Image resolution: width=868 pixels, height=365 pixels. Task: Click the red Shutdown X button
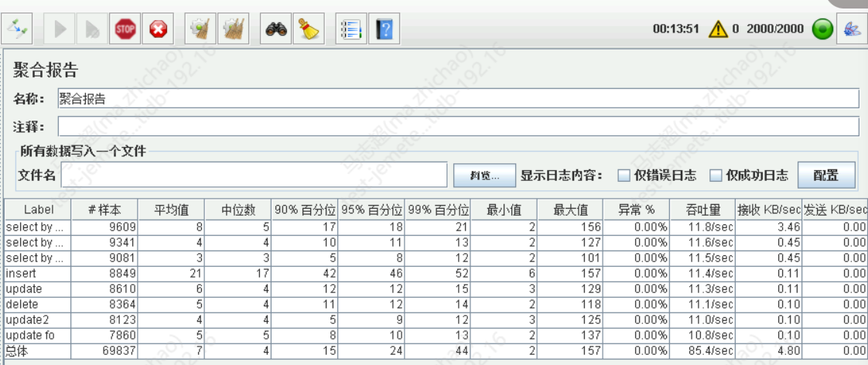pos(158,29)
